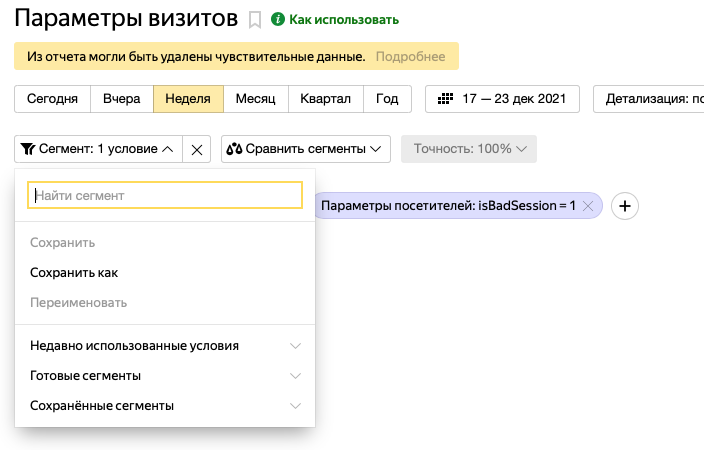The width and height of the screenshot is (704, 450).
Task: Click the bookmark icon next to report title
Action: 255,19
